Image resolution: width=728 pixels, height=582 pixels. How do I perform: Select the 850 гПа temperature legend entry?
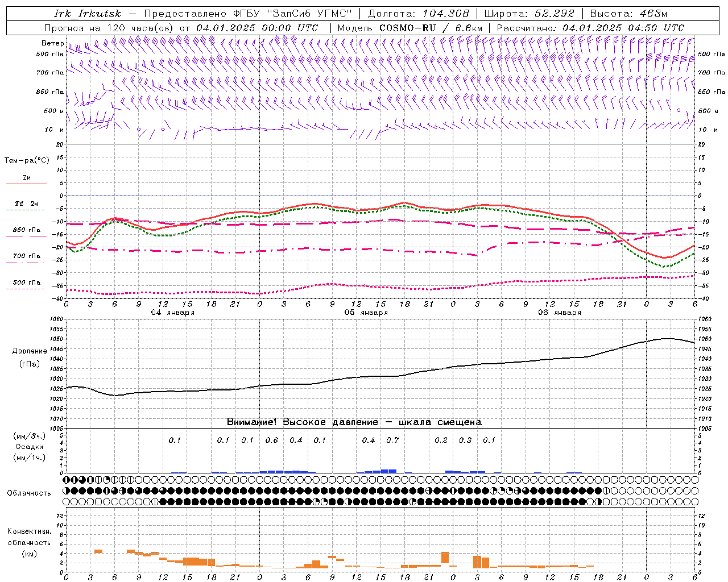coord(26,232)
